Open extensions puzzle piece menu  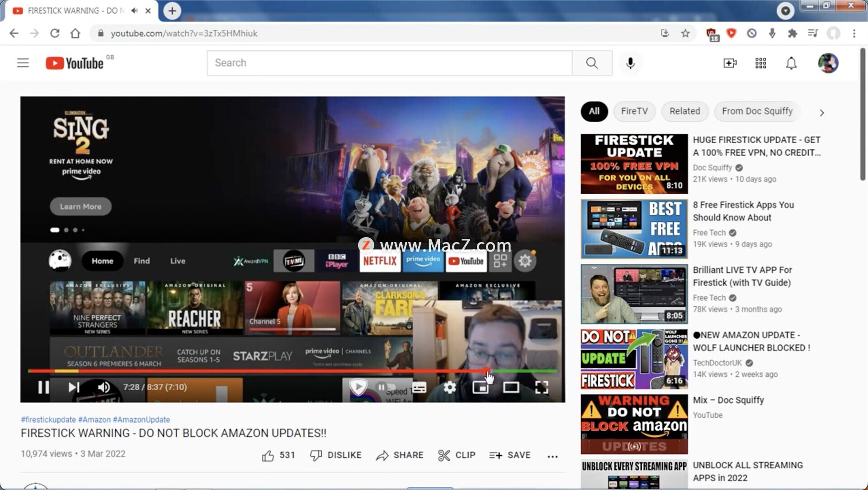(x=792, y=33)
